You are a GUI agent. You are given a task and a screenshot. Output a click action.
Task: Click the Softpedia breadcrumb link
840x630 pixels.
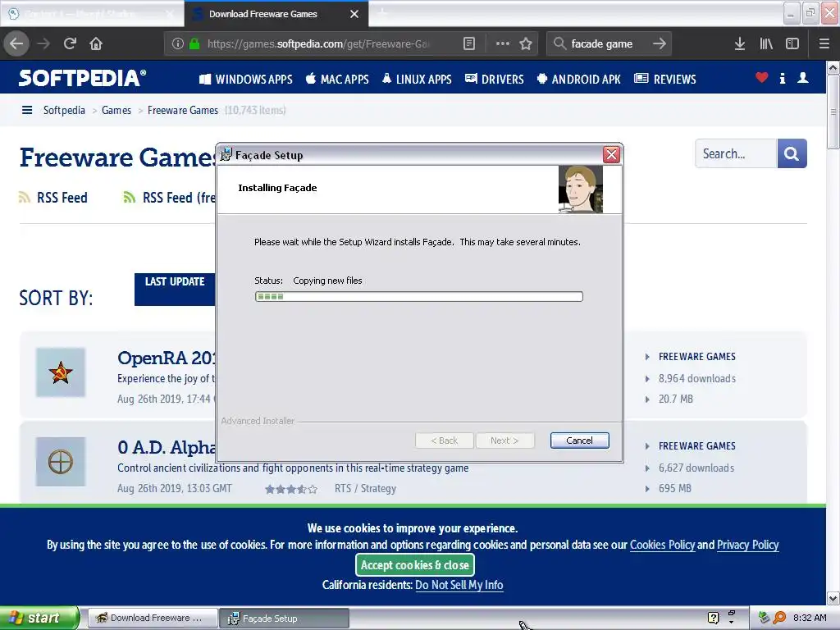coord(64,111)
